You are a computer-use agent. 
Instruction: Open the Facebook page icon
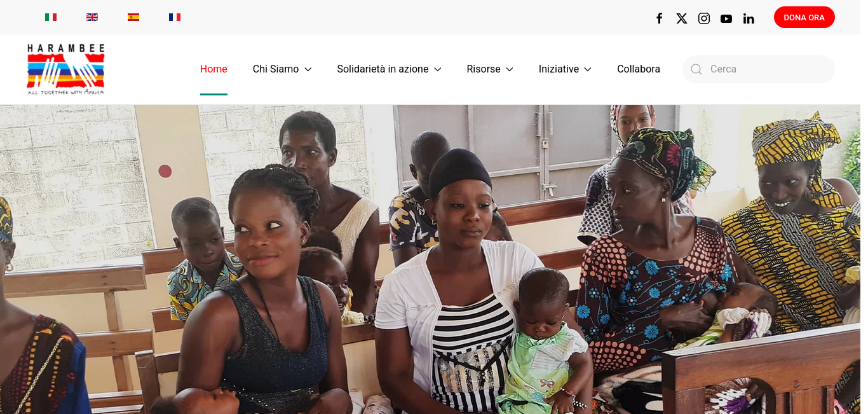coord(660,18)
